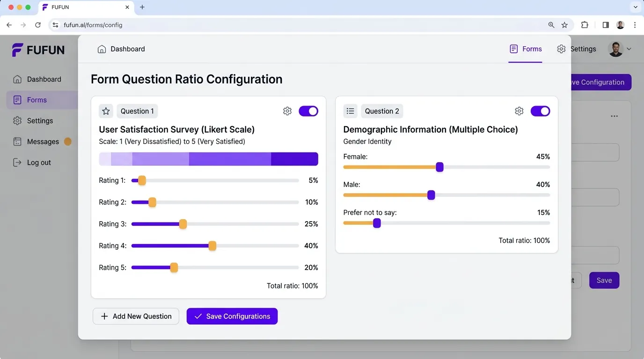Click the Save button in background page
The width and height of the screenshot is (644, 359).
[x=604, y=280]
